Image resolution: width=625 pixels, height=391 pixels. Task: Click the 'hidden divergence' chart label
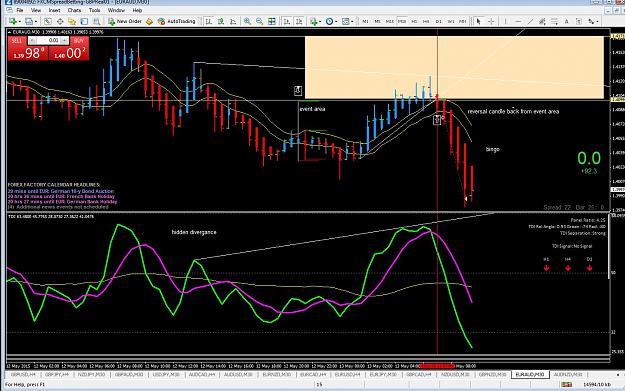[x=194, y=232]
